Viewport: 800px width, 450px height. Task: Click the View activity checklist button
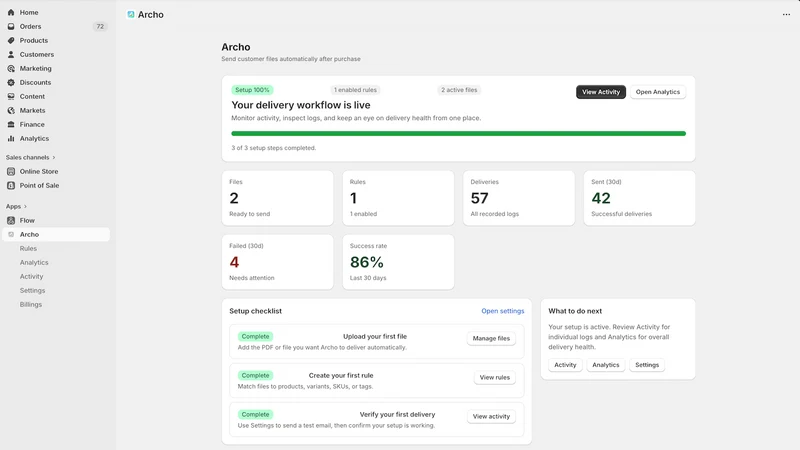point(491,416)
